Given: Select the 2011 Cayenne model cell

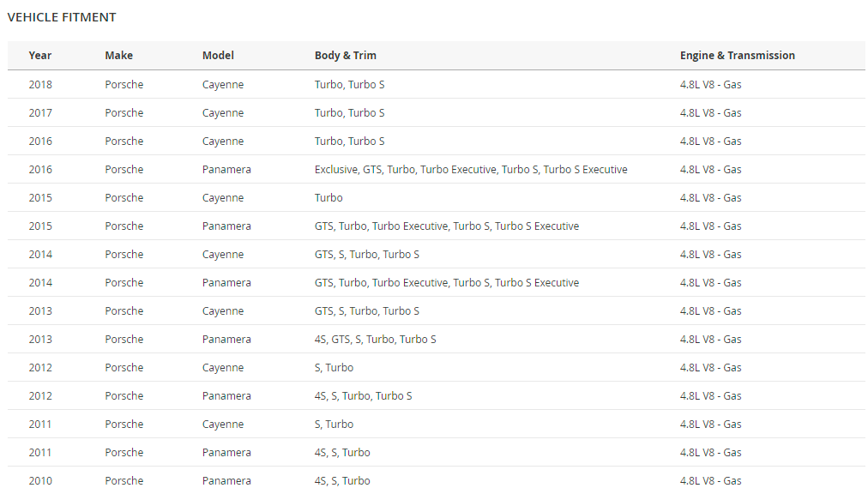Looking at the screenshot, I should (223, 425).
